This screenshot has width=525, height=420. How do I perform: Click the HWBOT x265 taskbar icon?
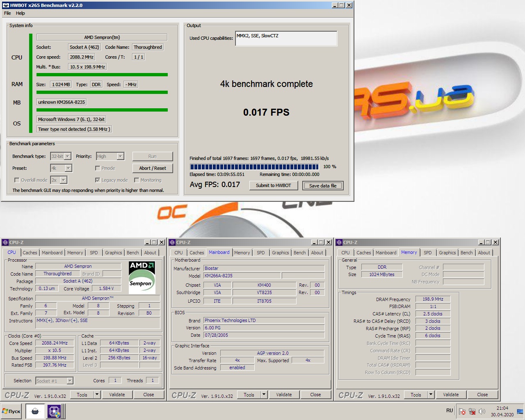click(x=35, y=411)
